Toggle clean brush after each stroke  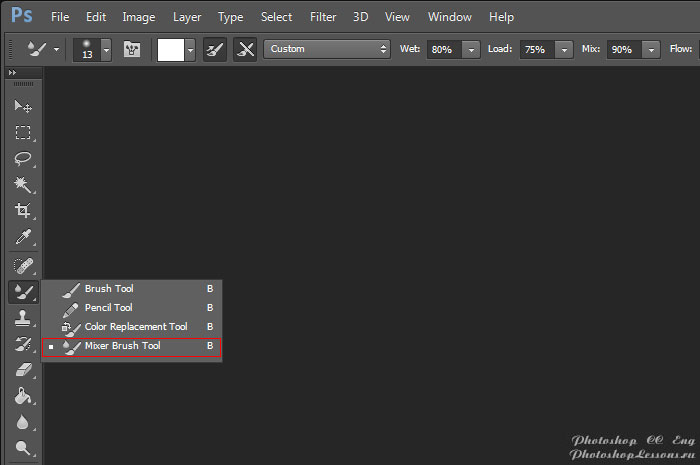tap(245, 49)
